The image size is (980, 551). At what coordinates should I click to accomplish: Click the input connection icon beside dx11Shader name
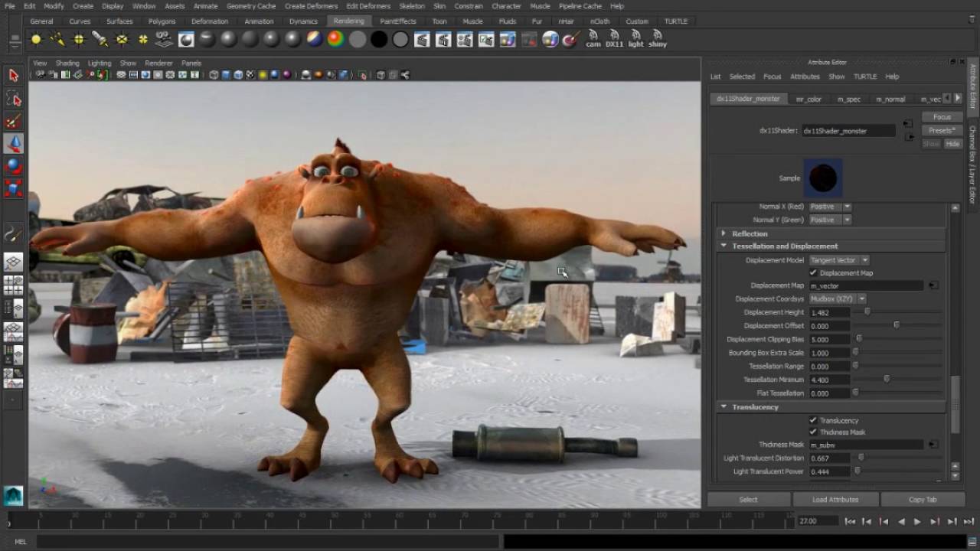[x=908, y=123]
